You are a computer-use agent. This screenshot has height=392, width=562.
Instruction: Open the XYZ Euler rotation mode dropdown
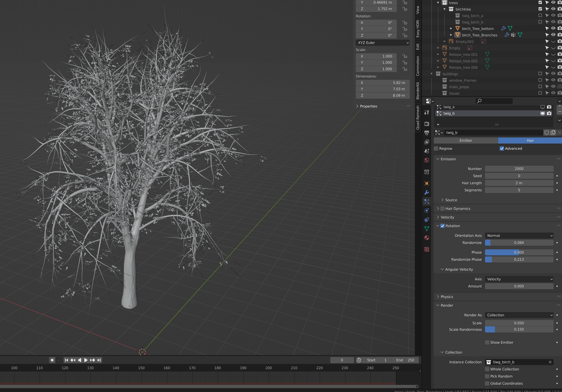(383, 42)
